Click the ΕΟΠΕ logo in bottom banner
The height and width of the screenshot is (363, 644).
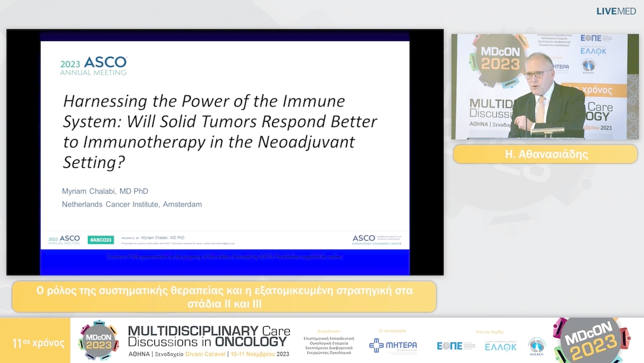click(x=456, y=346)
